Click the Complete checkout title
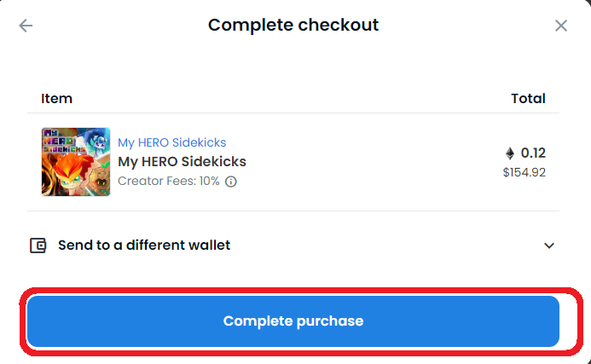 [x=293, y=25]
